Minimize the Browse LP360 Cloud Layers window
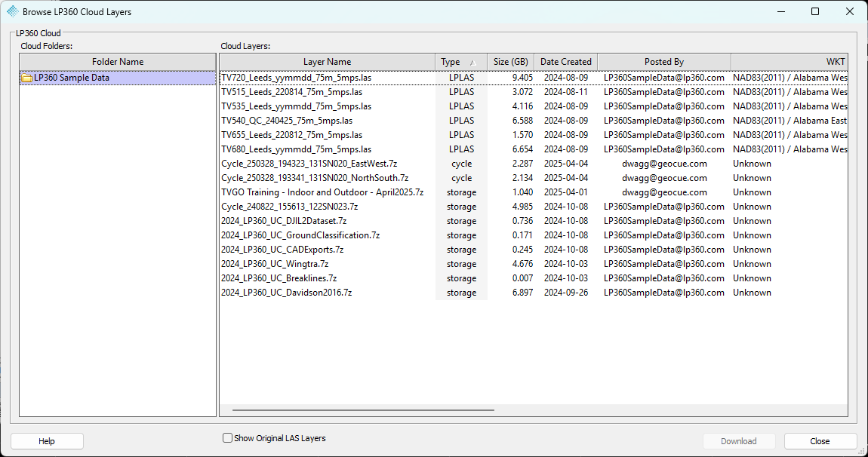The image size is (868, 457). coord(781,11)
